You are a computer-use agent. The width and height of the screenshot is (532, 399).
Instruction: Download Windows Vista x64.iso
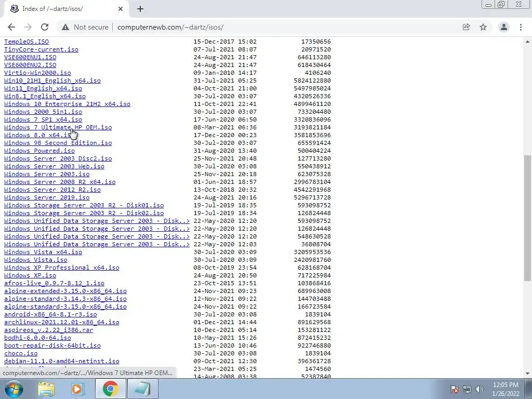(43, 252)
